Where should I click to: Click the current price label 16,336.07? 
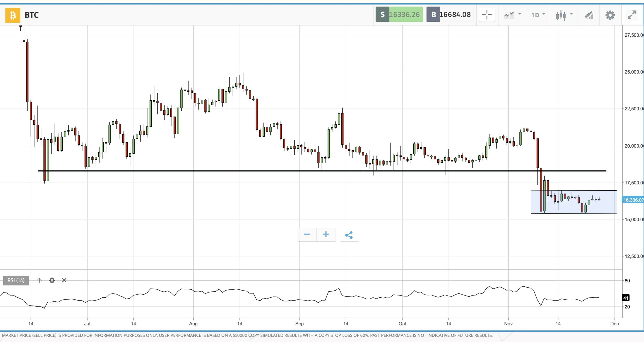pos(633,200)
